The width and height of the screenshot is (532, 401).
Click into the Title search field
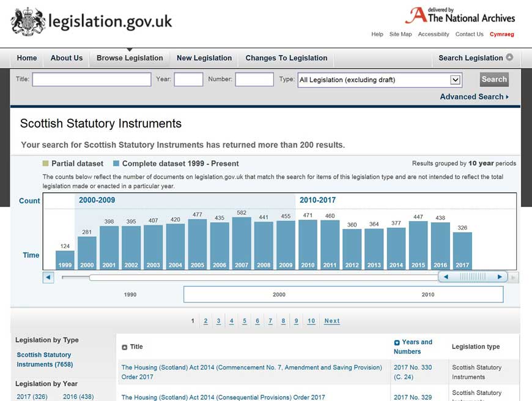pyautogui.click(x=92, y=80)
